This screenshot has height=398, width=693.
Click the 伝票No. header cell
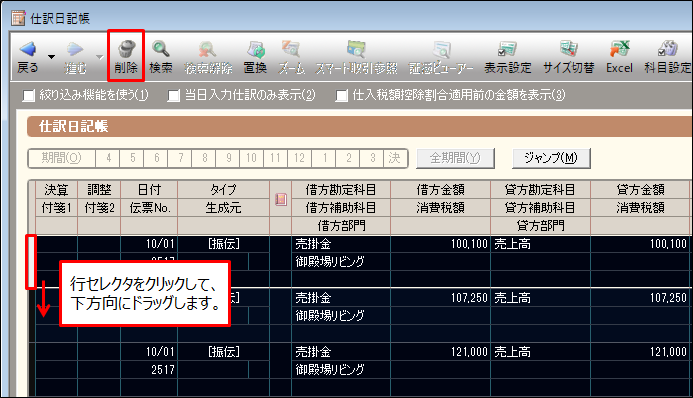(149, 208)
